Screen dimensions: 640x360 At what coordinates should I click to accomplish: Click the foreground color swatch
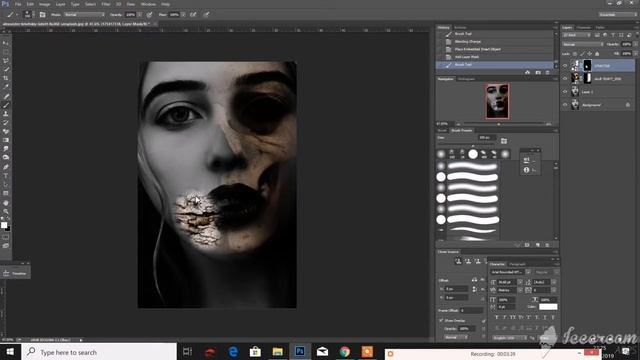(4, 224)
